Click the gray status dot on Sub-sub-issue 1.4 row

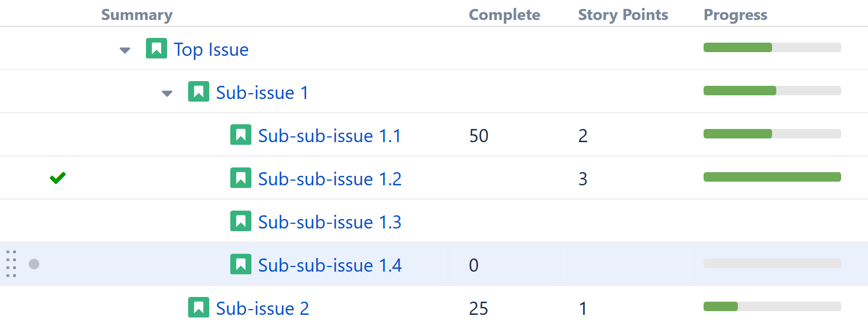tap(34, 264)
